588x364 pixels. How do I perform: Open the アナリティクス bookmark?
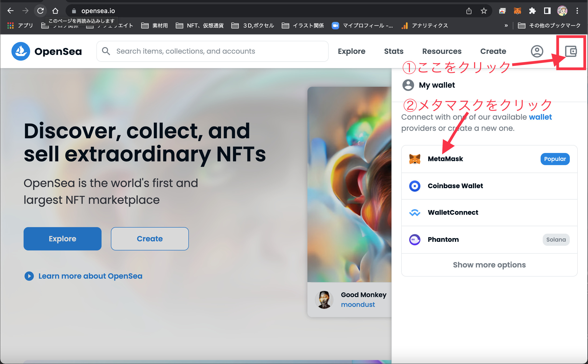pyautogui.click(x=425, y=25)
